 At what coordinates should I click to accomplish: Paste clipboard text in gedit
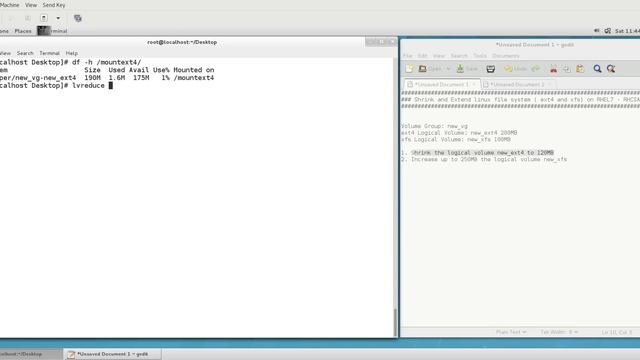[x=580, y=69]
